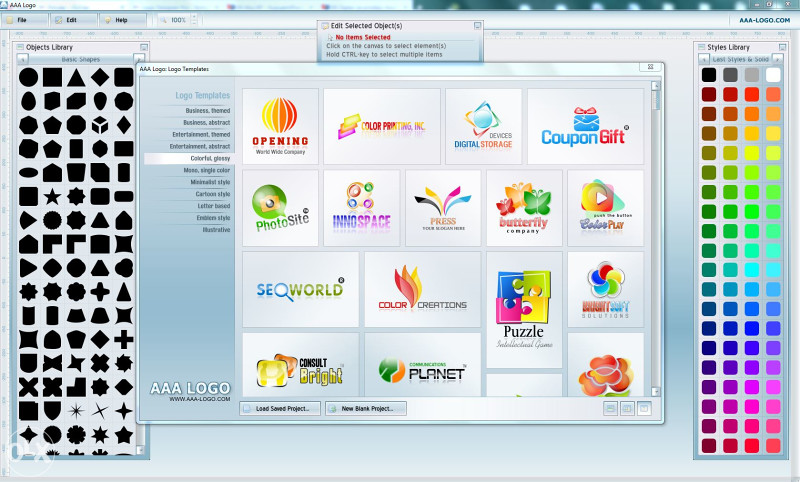Pick the four-point sparkle star shape
The width and height of the screenshot is (800, 482).
point(124,411)
